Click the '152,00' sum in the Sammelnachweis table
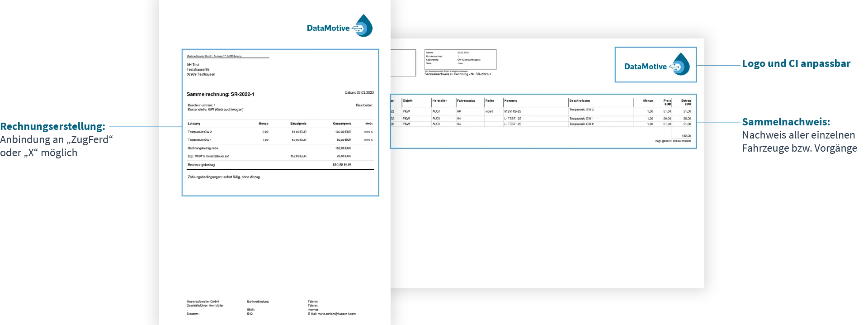 pos(686,136)
